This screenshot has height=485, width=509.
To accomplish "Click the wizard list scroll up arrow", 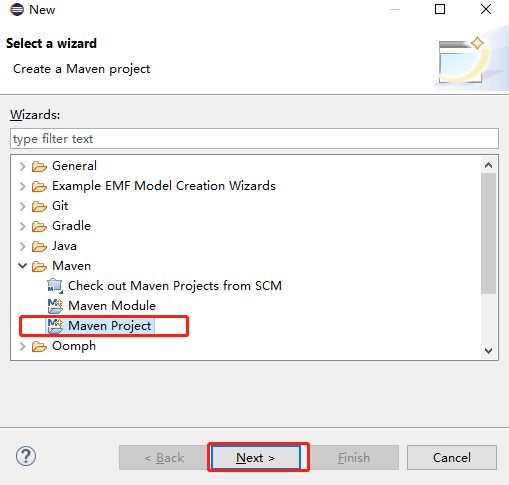I will tap(489, 165).
